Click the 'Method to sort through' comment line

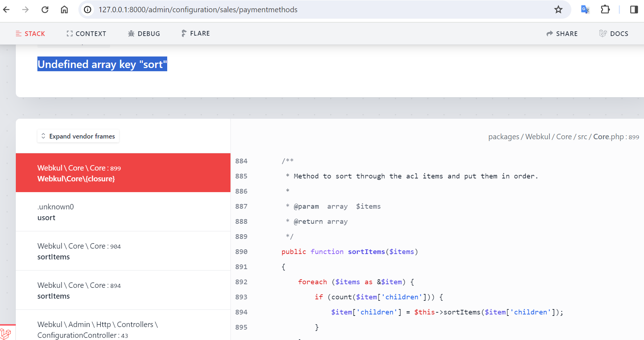[412, 176]
